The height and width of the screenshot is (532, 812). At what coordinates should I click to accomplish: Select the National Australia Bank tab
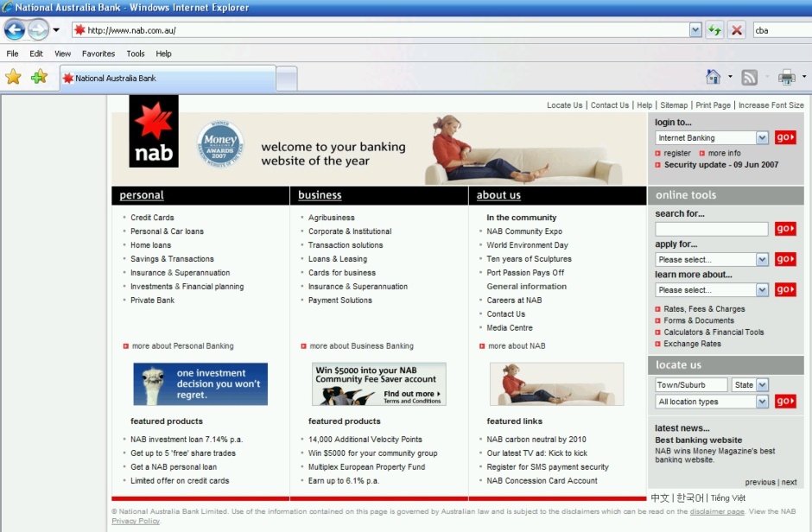click(168, 78)
